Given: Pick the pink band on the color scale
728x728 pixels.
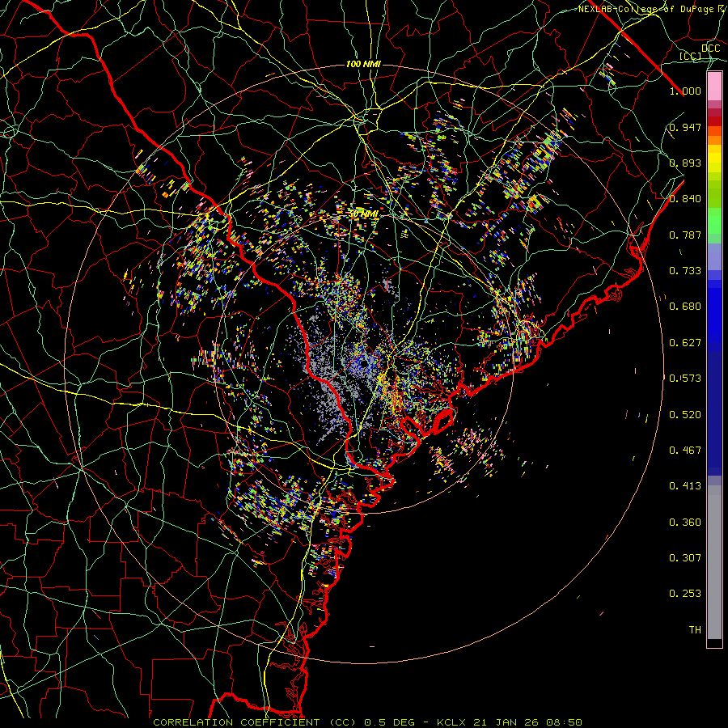Looking at the screenshot, I should [714, 87].
